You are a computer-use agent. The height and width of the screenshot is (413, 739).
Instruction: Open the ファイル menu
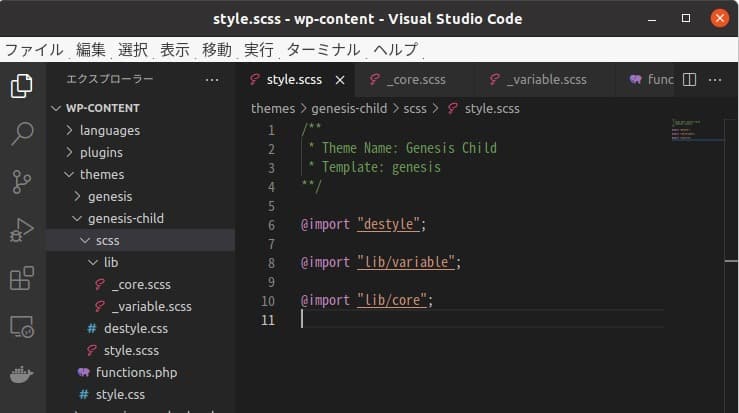(34, 49)
